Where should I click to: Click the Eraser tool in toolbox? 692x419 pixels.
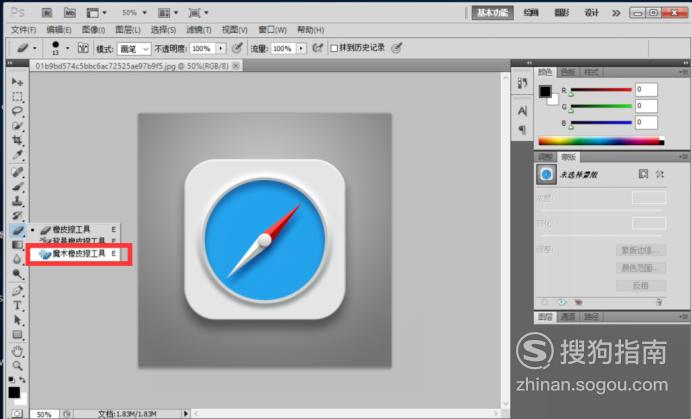pos(17,230)
